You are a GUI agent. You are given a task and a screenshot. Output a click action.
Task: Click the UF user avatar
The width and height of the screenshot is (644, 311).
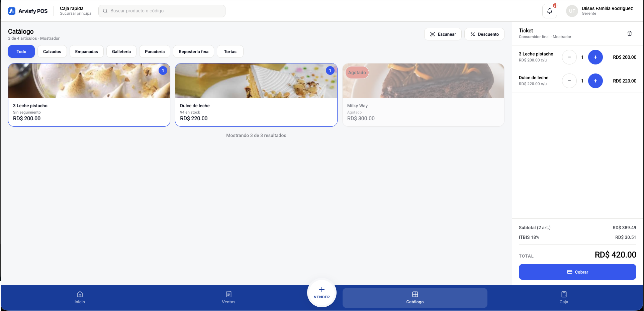coord(572,11)
